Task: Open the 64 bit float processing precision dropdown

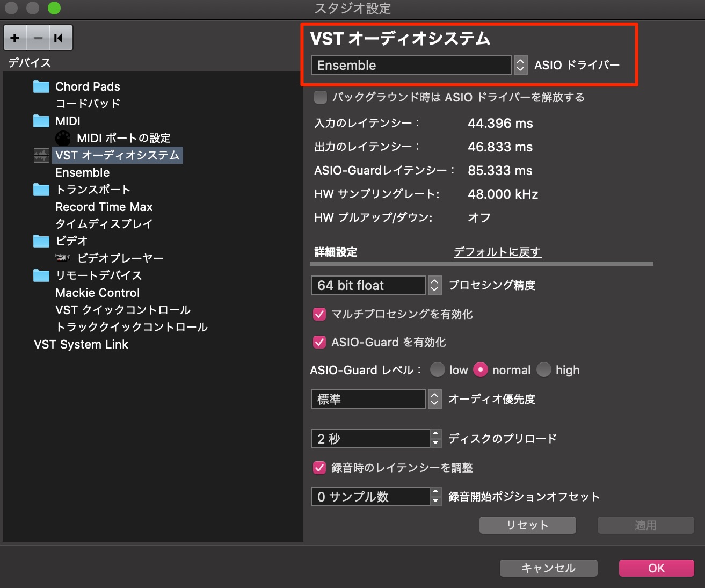Action: tap(368, 285)
